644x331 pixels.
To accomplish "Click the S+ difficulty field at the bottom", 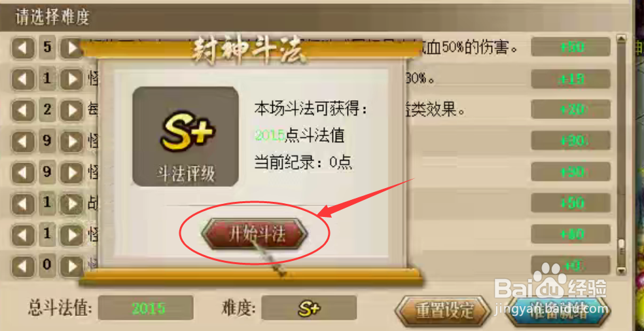I will (309, 308).
